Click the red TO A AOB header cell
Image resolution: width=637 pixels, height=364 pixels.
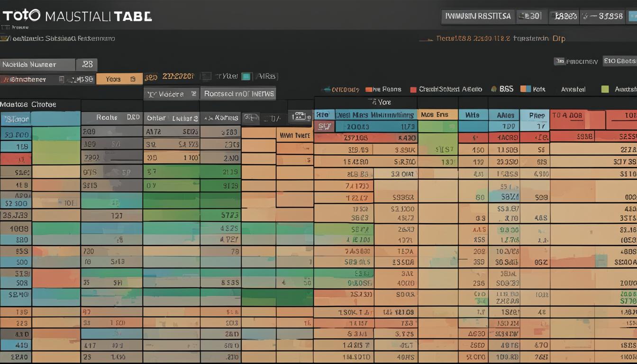point(578,120)
